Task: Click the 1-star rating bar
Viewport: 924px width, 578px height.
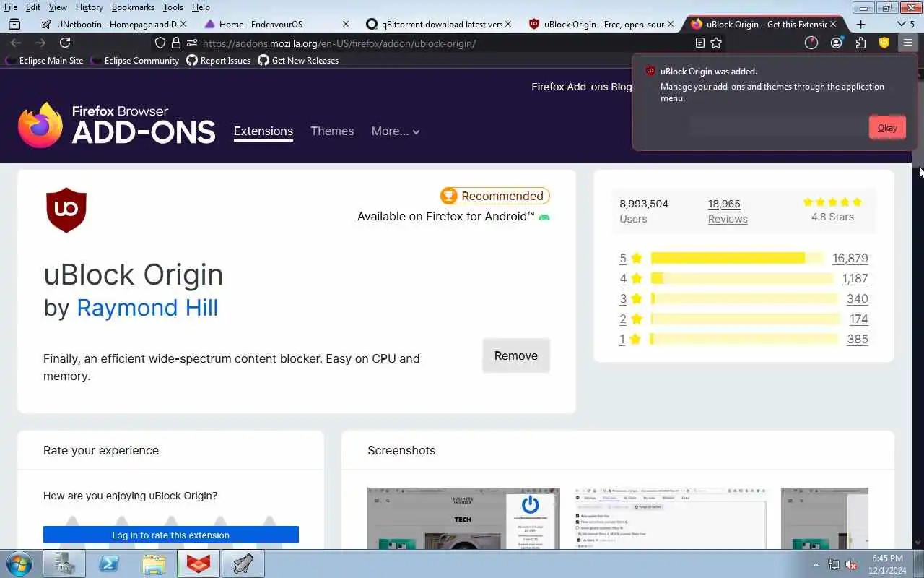Action: [744, 339]
